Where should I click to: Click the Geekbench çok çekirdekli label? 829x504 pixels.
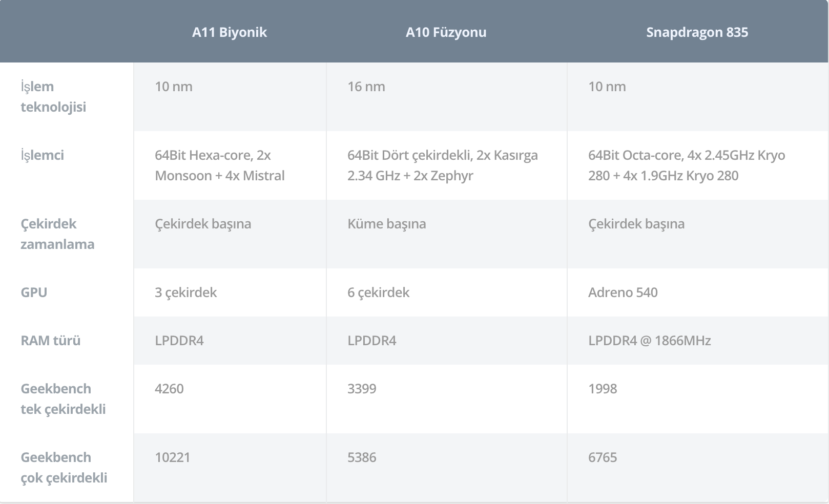click(x=64, y=468)
